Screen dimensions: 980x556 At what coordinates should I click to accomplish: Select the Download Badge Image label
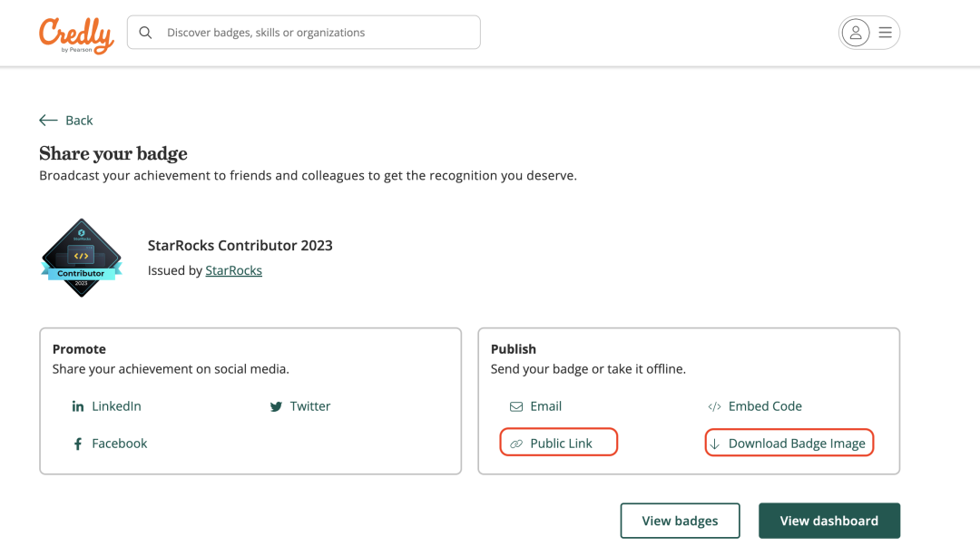(x=797, y=444)
